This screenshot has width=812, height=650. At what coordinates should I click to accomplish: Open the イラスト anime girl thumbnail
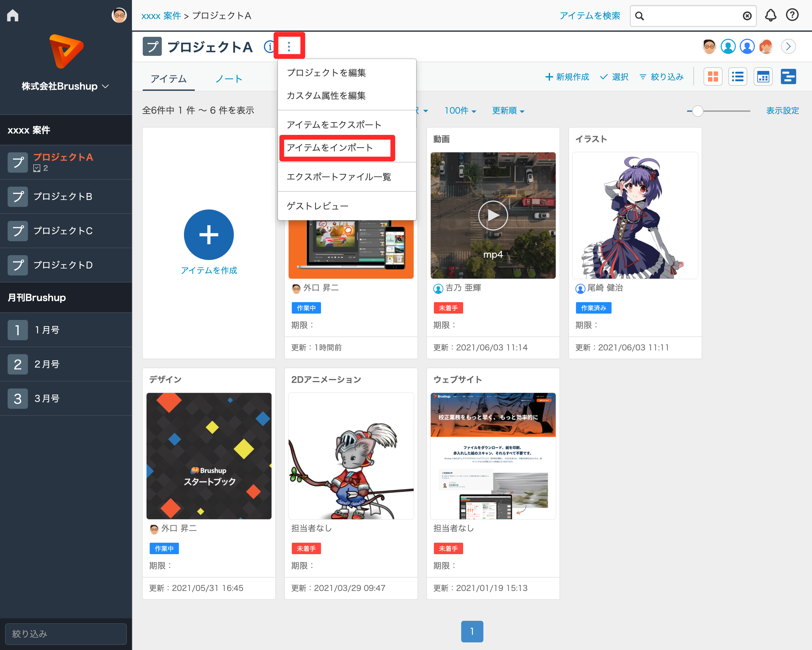pyautogui.click(x=635, y=216)
